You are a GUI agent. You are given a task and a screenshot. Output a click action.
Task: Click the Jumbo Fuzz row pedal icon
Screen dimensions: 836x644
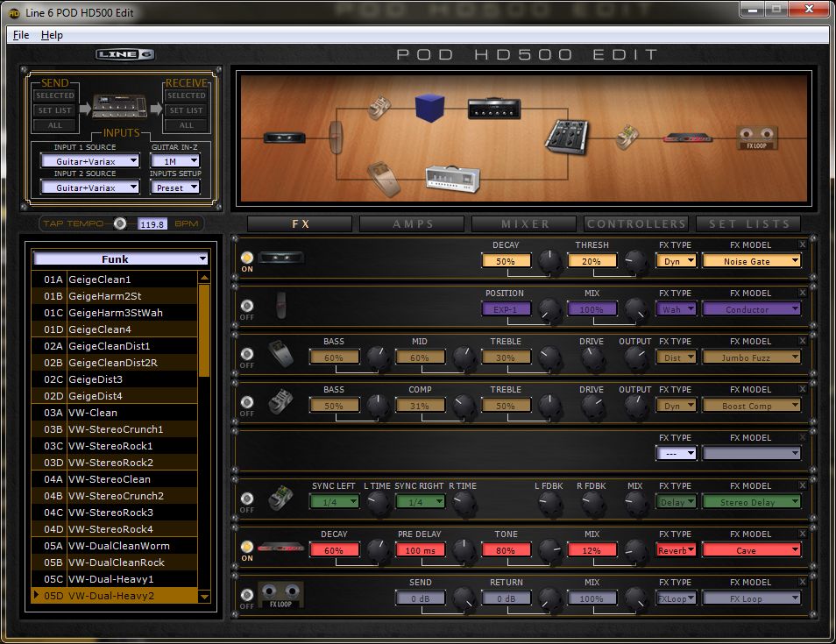coord(280,353)
